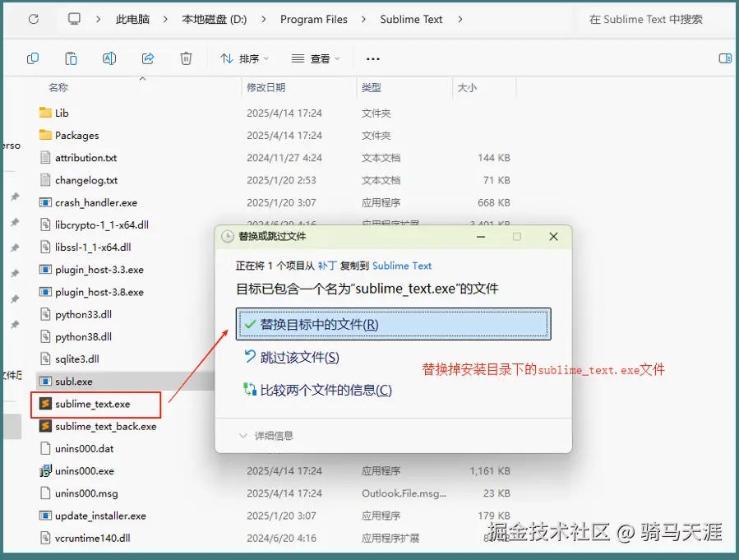Click the copy icon in toolbar
This screenshot has width=739, height=560.
click(33, 58)
